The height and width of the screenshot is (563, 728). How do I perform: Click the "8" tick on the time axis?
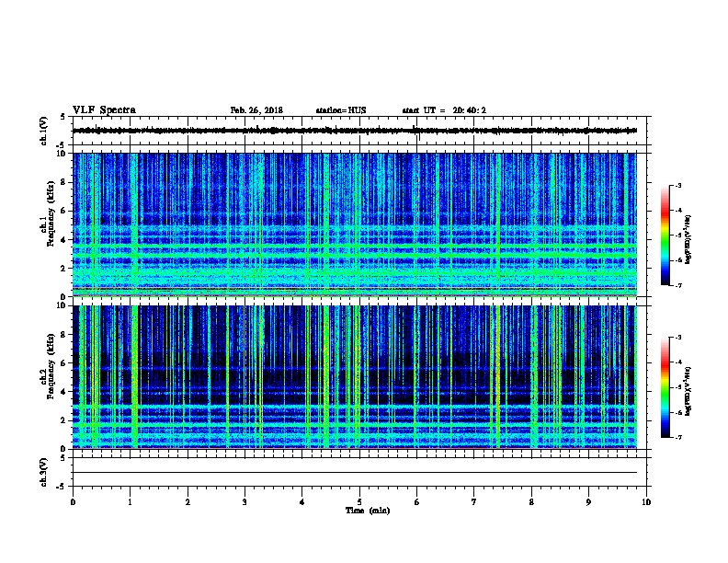531,501
